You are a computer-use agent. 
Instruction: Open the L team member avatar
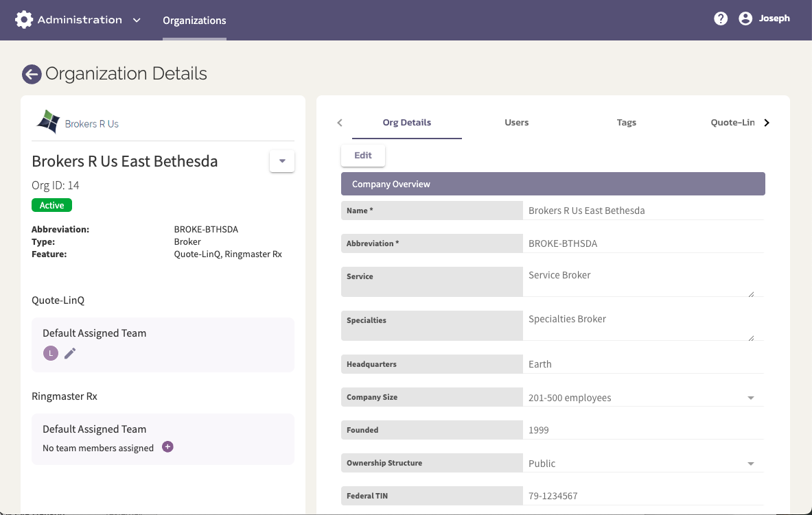pyautogui.click(x=50, y=352)
